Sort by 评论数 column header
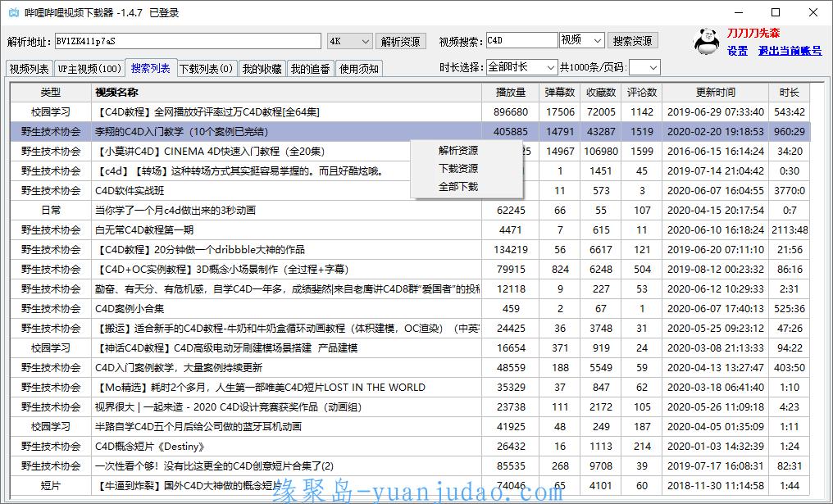Screen dimensions: 833x504 tap(642, 93)
